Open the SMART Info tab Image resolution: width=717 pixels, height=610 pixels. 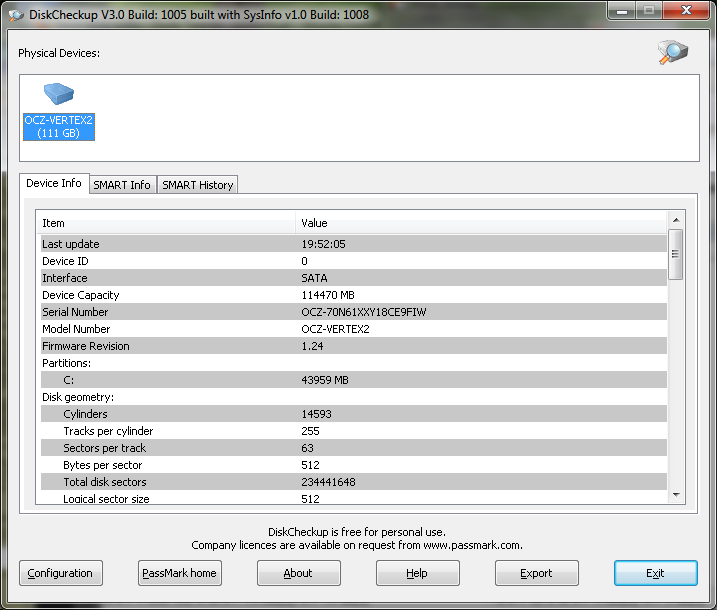[122, 185]
